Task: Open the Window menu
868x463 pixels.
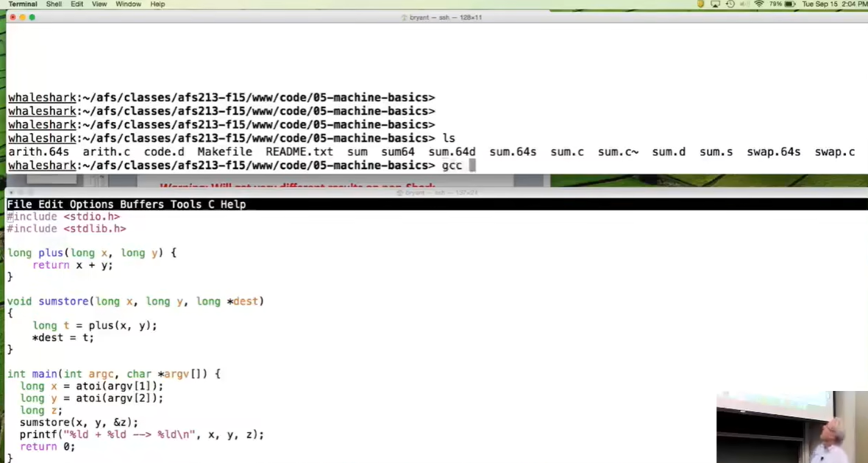Action: click(129, 4)
